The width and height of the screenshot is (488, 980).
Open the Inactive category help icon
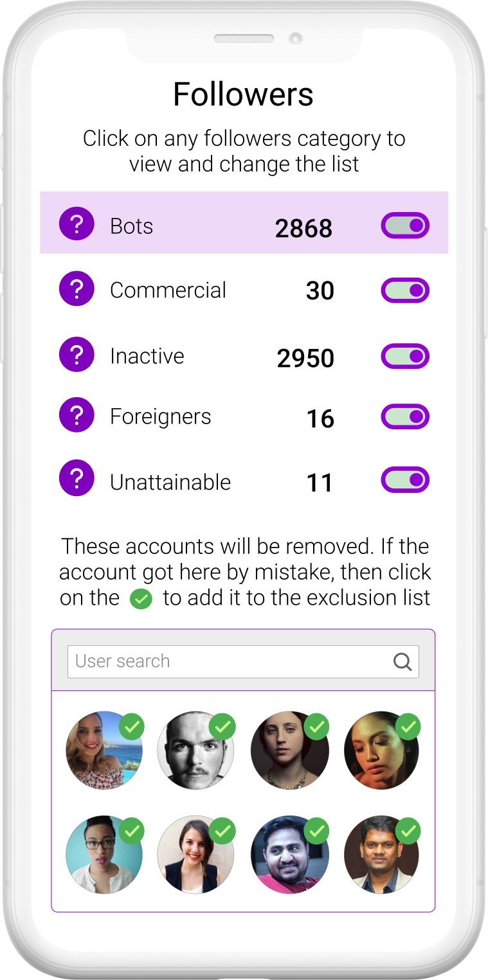tap(77, 354)
